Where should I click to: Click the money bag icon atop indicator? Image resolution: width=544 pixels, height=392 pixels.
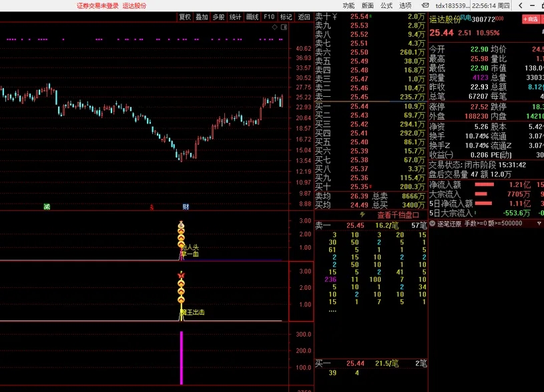click(x=181, y=225)
